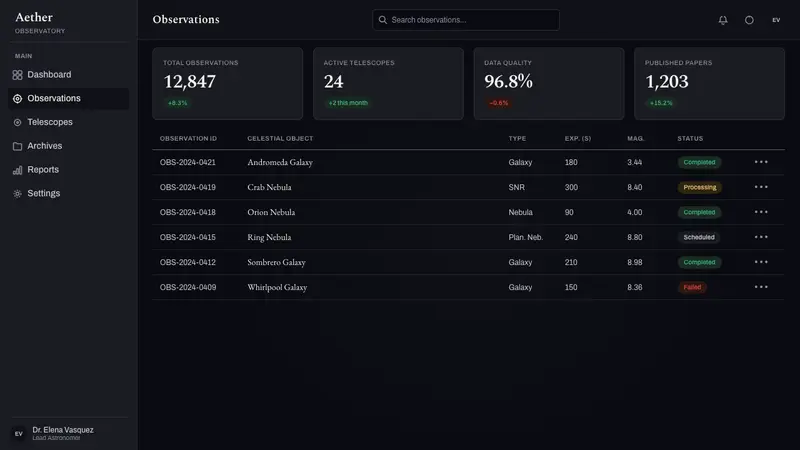This screenshot has height=450, width=800.
Task: Open actions menu for Andromeda Galaxy row
Action: (x=761, y=162)
